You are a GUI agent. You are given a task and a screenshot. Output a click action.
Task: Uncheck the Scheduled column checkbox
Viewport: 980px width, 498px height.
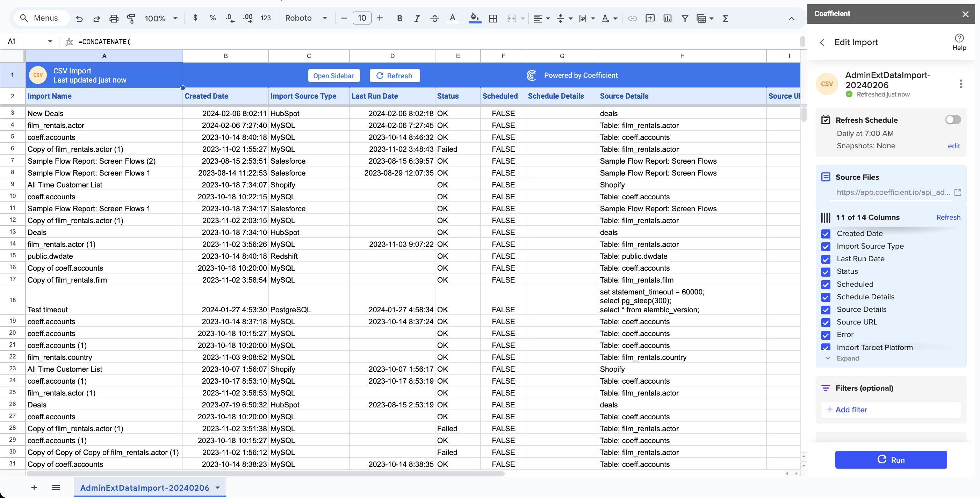(826, 284)
